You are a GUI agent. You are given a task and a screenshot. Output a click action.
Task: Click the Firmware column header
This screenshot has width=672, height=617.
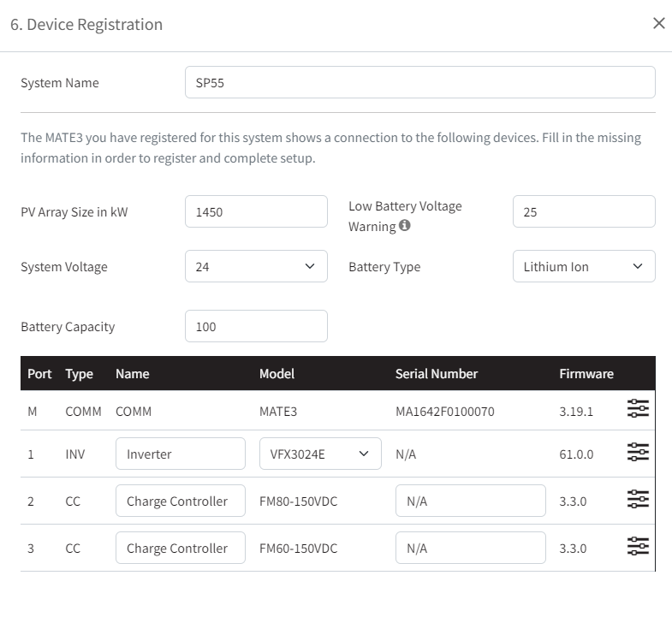pyautogui.click(x=586, y=374)
